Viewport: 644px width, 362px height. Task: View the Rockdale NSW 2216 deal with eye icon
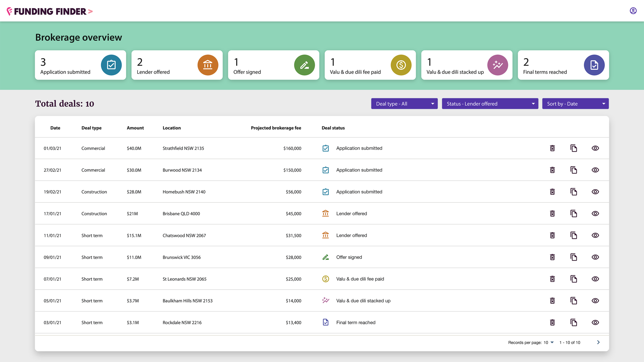click(x=595, y=323)
